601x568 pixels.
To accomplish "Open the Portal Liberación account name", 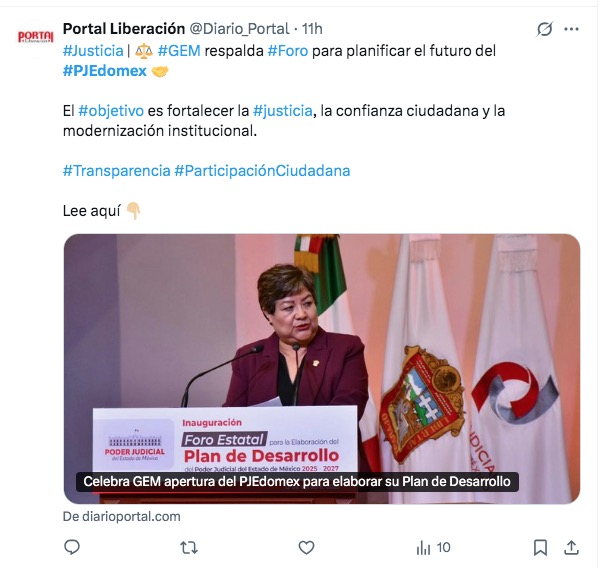I will (x=124, y=29).
